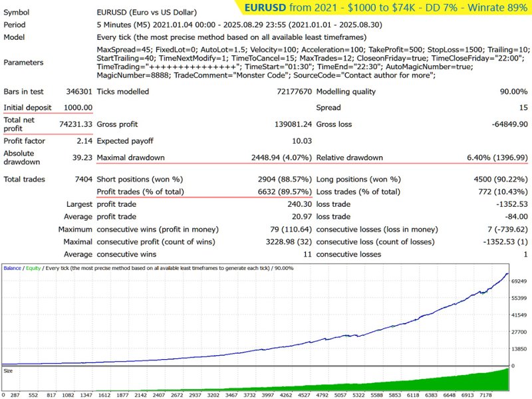The image size is (532, 399).
Task: Click the "Modelling quality" label
Action: click(x=346, y=92)
